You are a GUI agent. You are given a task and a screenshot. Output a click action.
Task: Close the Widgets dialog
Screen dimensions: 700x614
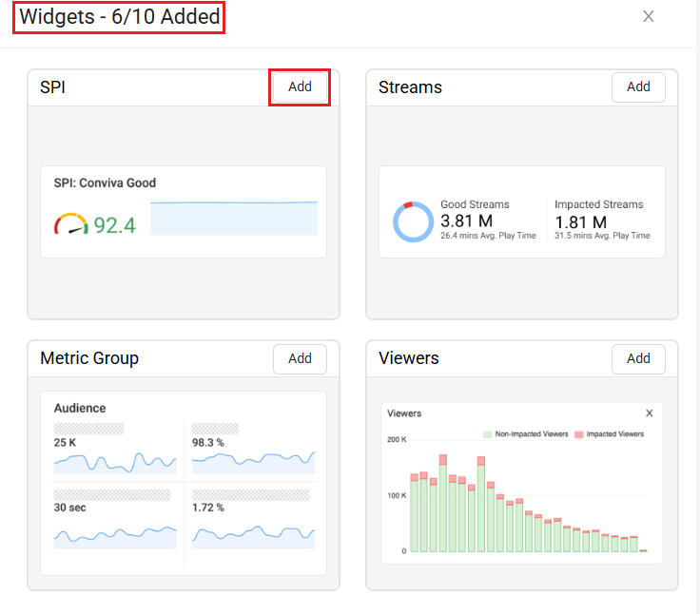[x=649, y=16]
